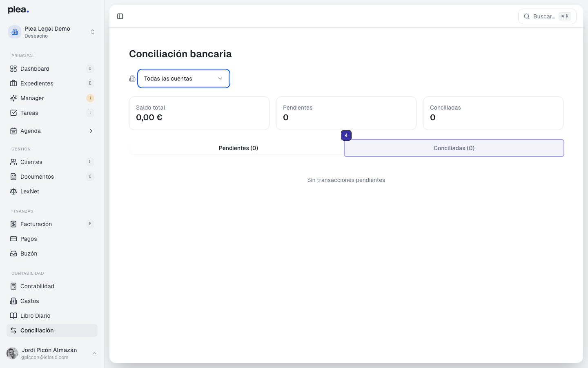Open the Tareas page
This screenshot has width=588, height=368.
[x=52, y=113]
